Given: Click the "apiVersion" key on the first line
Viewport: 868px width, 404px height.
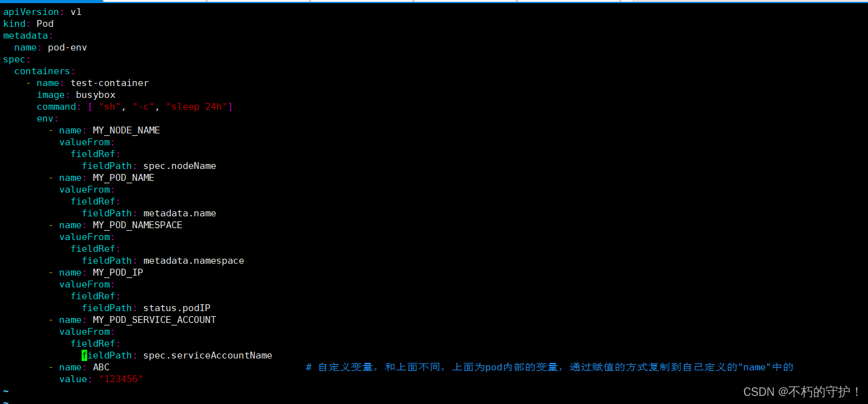Looking at the screenshot, I should pyautogui.click(x=31, y=12).
